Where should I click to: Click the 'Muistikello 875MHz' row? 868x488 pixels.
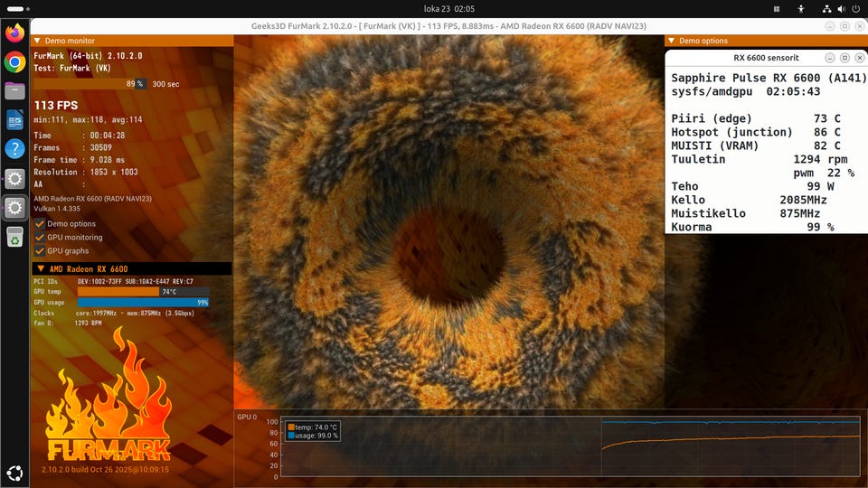746,213
